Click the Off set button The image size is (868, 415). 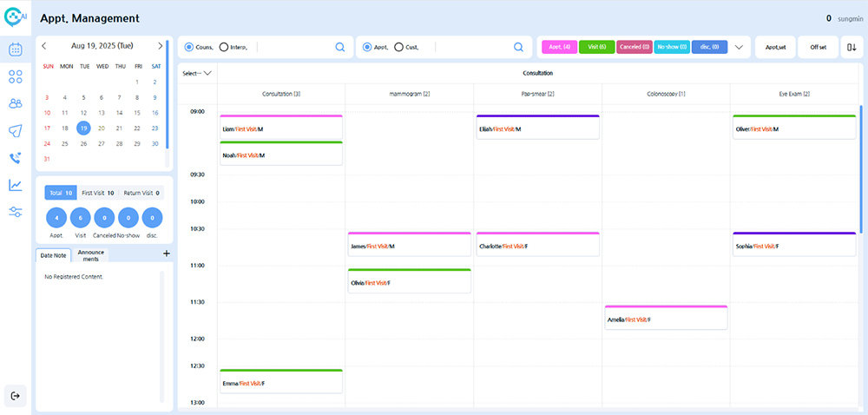point(818,48)
